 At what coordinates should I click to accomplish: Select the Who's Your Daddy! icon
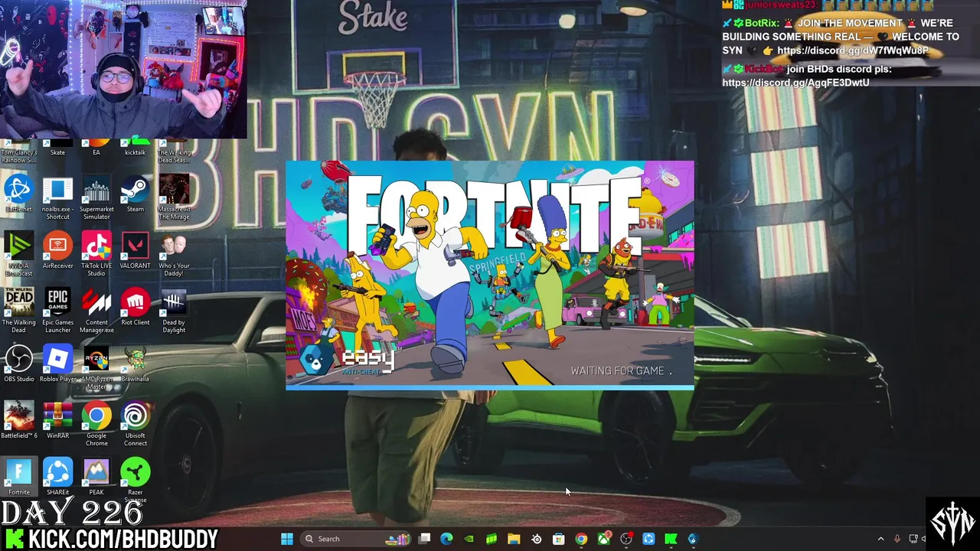click(174, 254)
